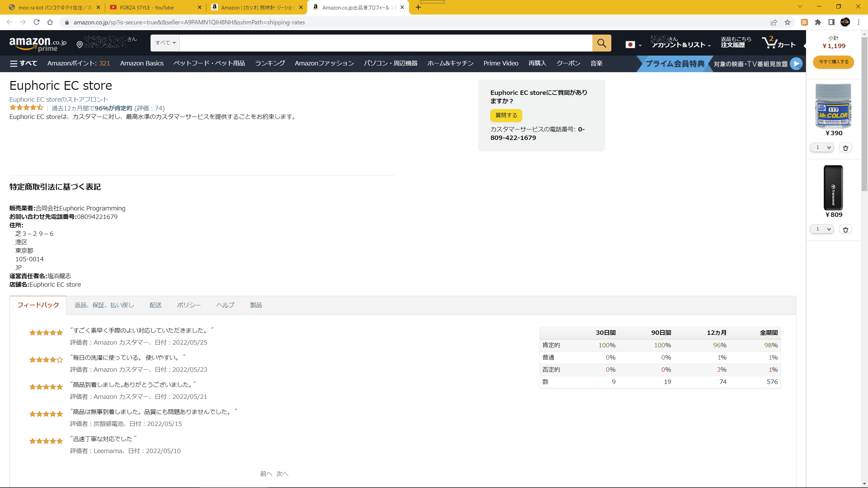Open Amazonファッション in nav bar
The width and height of the screenshot is (868, 488).
coord(324,63)
